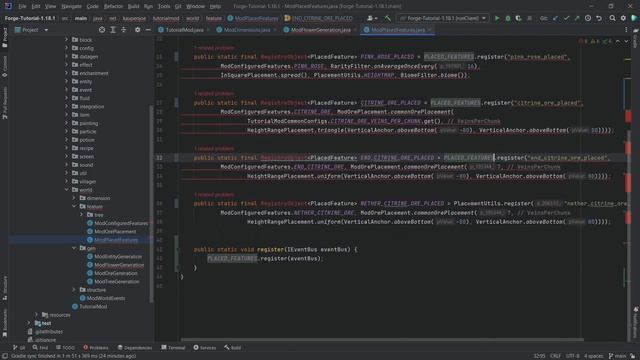Open the Commit side tool window

point(4,66)
